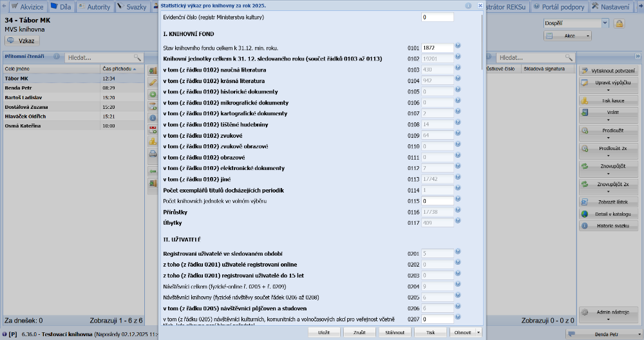The width and height of the screenshot is (644, 340).
Task: Click the Tisk kauce button
Action: [x=609, y=101]
